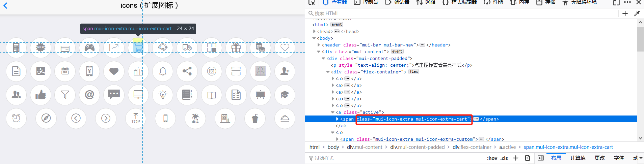Click the drink cup icon
This screenshot has height=164, width=644.
coord(255,118)
